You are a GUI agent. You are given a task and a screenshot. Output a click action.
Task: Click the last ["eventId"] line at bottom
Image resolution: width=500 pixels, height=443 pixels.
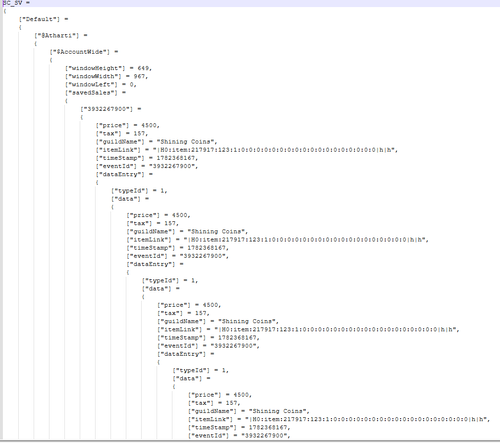[239, 436]
